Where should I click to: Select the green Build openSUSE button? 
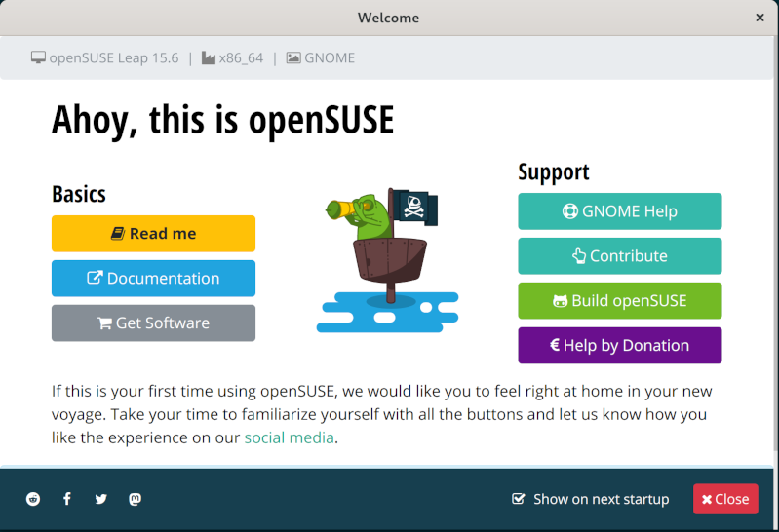tap(619, 301)
